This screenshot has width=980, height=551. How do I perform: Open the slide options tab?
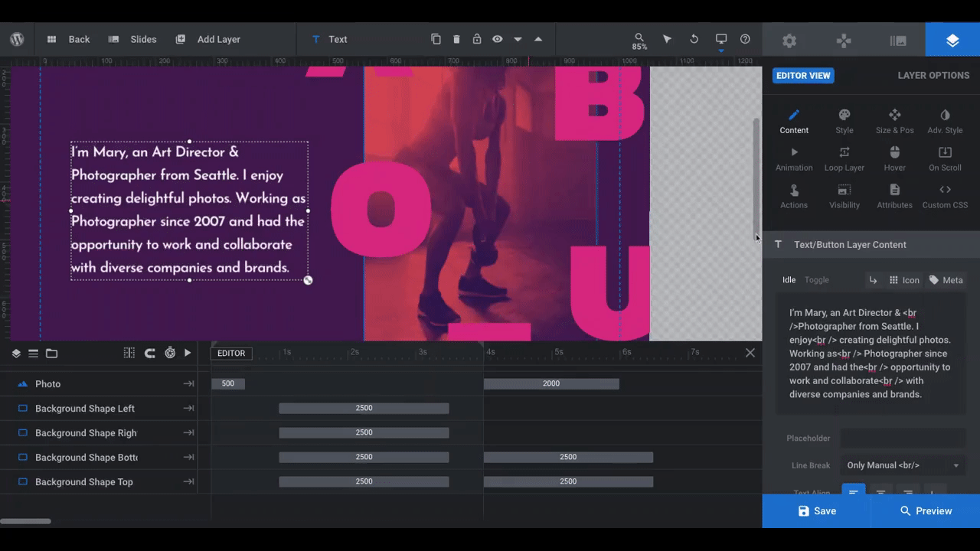[898, 41]
